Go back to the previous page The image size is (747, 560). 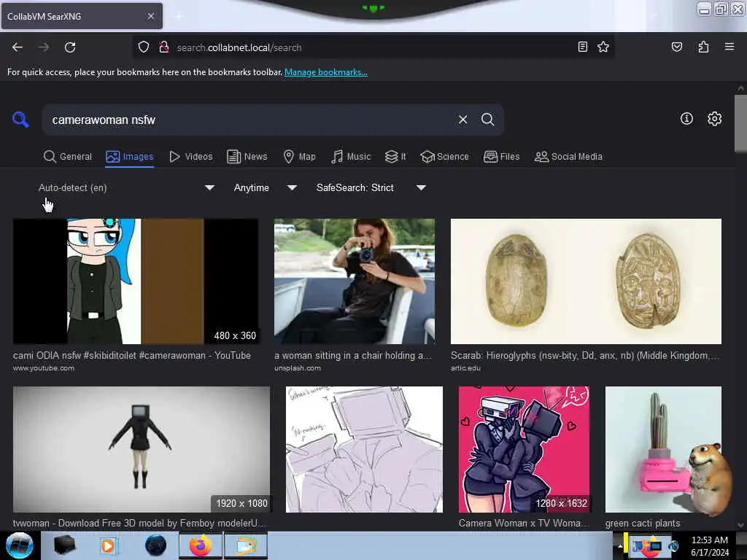(18, 47)
